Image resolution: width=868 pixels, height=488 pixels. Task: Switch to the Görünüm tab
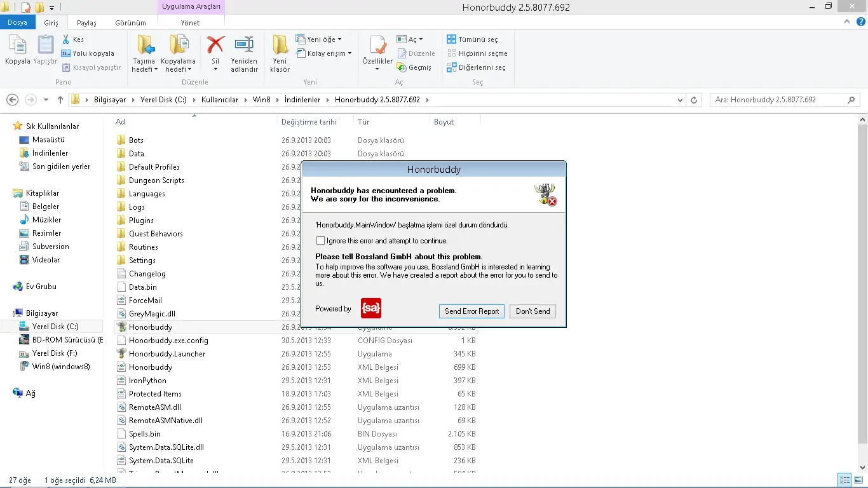tap(130, 22)
